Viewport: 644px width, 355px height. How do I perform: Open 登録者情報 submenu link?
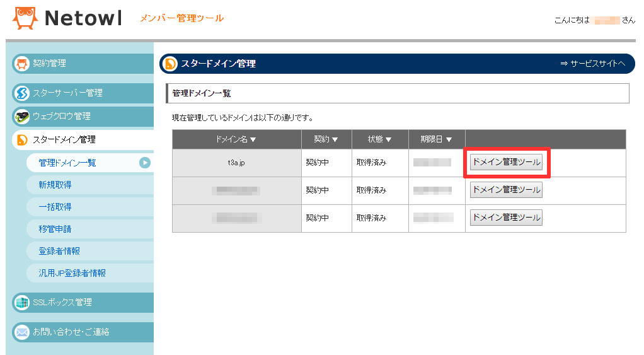(x=90, y=252)
